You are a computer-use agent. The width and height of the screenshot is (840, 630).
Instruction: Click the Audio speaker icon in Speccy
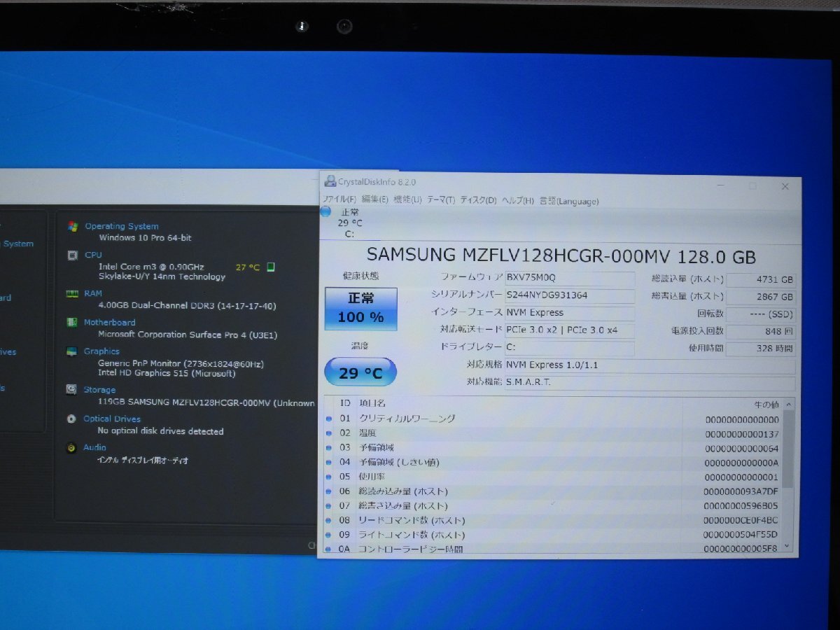point(71,448)
